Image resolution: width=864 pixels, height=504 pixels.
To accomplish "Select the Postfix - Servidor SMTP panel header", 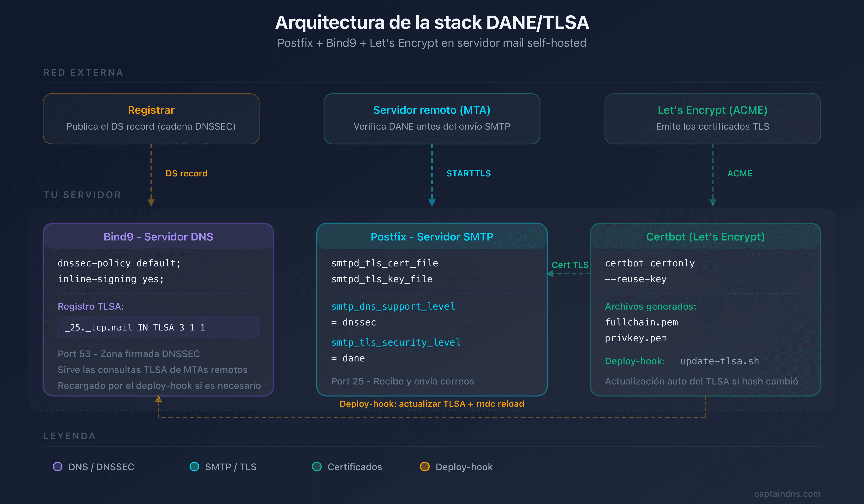I will tap(432, 237).
